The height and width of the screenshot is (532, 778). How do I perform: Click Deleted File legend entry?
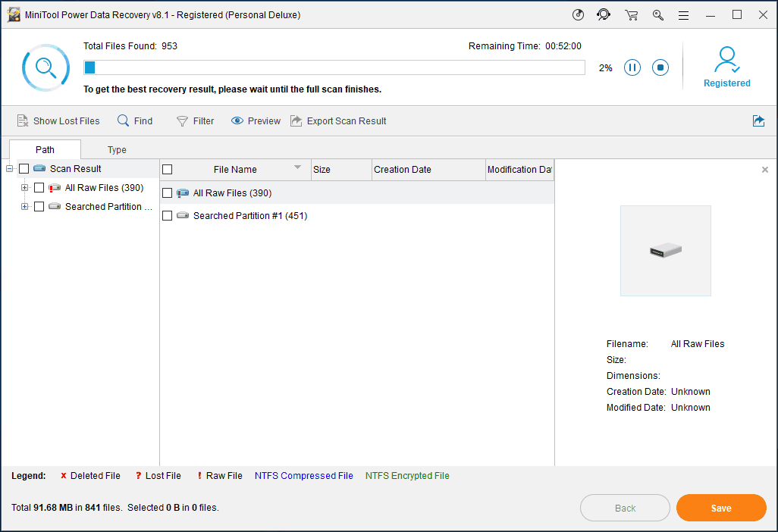coord(89,475)
